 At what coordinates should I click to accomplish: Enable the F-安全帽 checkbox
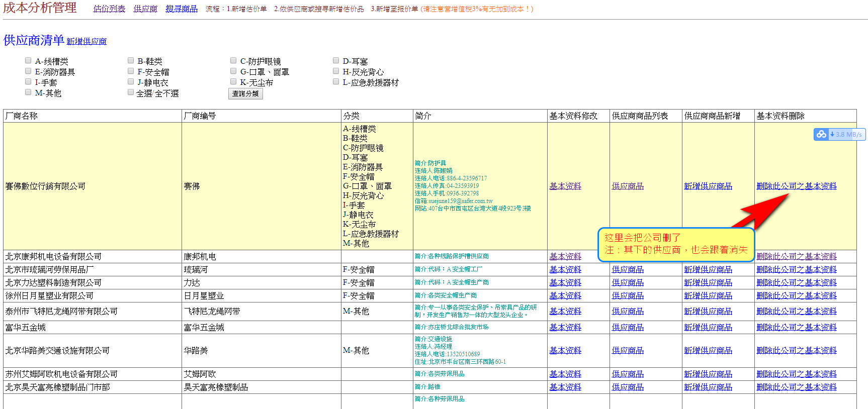point(131,71)
